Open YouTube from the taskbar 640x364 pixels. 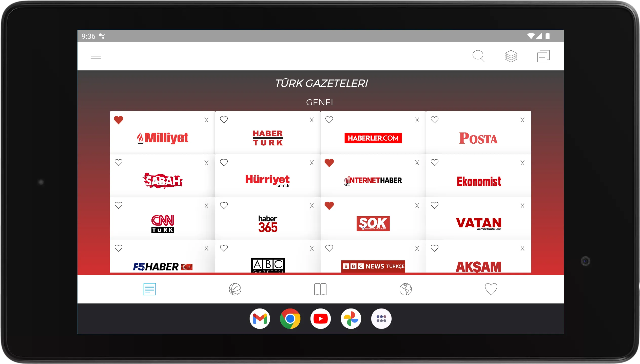[320, 318]
